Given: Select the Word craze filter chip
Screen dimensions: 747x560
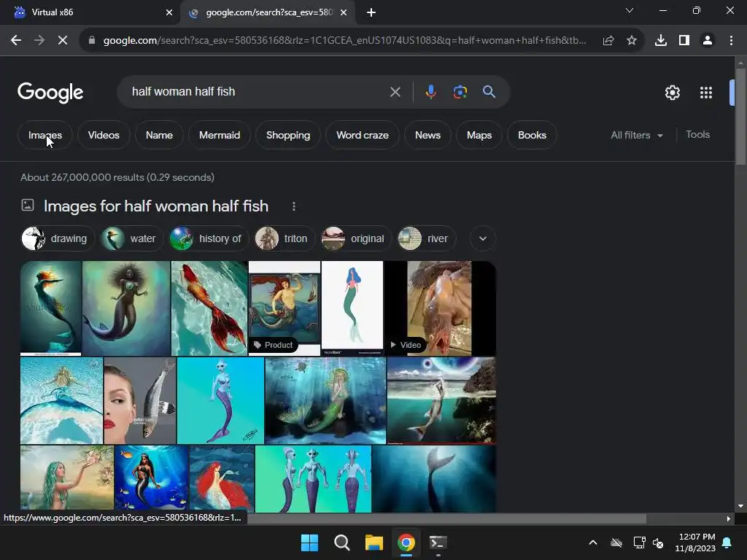Looking at the screenshot, I should pos(363,135).
